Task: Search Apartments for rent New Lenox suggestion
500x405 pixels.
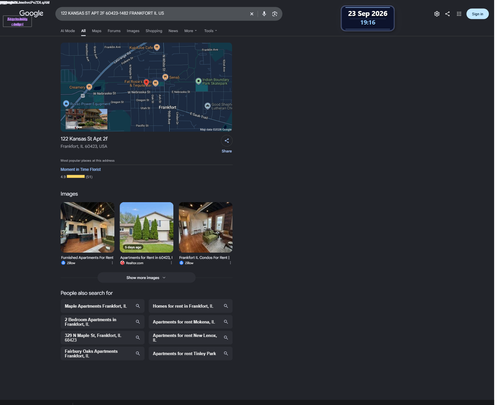Action: 190,338
